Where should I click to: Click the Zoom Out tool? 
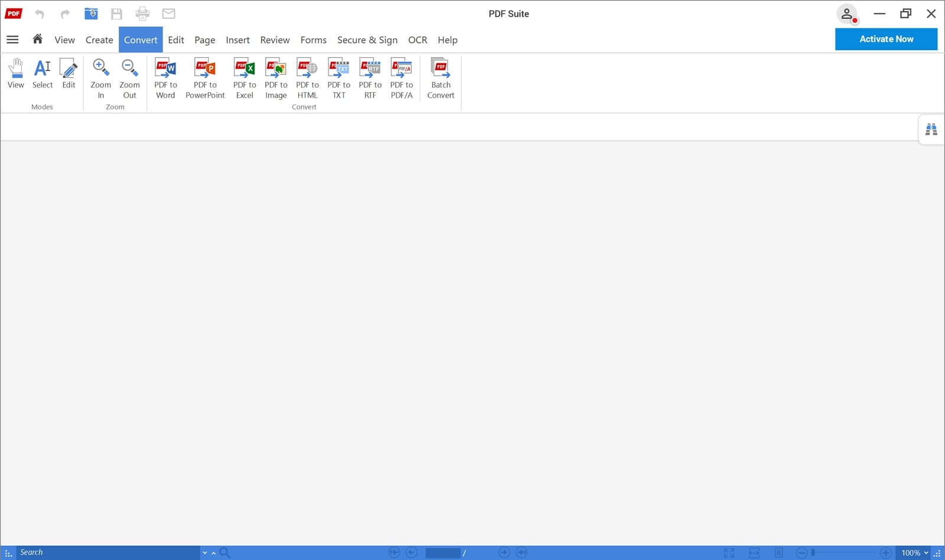click(129, 79)
